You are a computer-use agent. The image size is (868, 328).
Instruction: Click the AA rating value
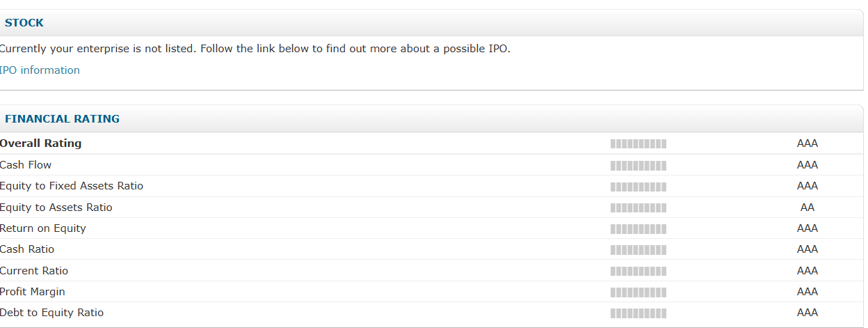click(x=807, y=208)
